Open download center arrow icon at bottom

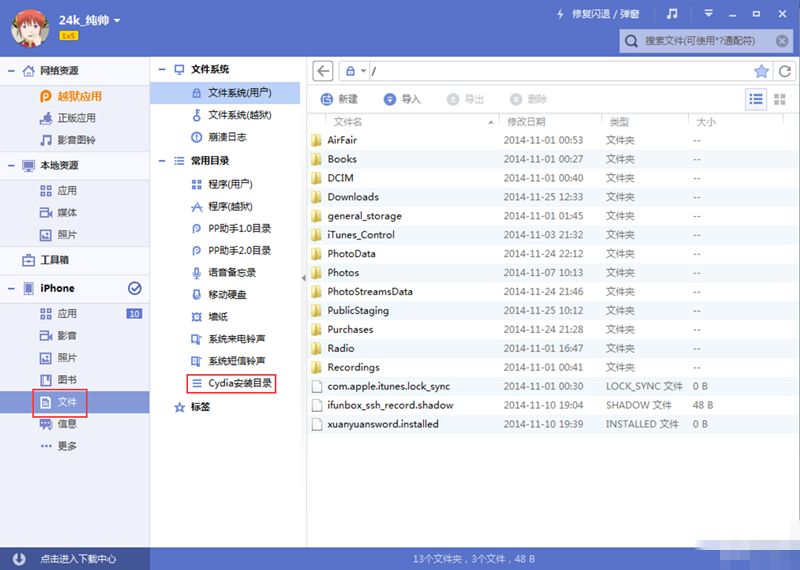[x=19, y=559]
